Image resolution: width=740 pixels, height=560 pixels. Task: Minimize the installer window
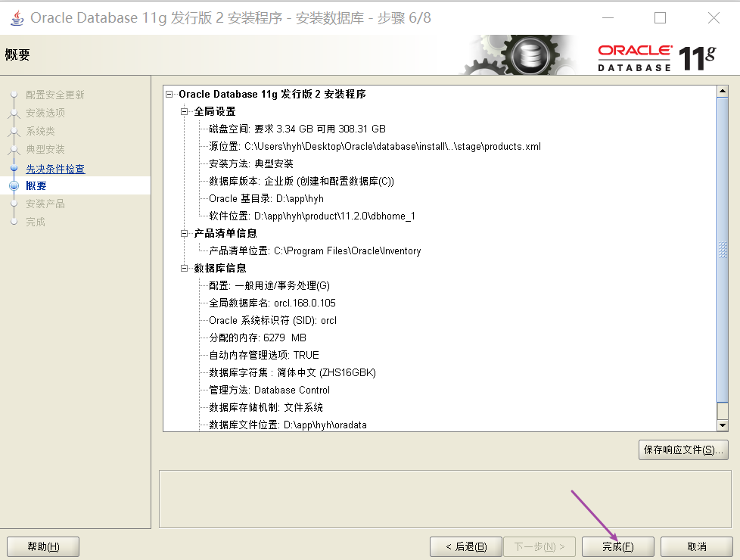608,18
